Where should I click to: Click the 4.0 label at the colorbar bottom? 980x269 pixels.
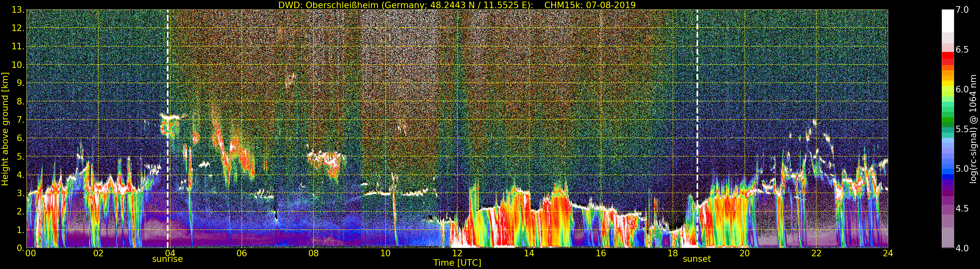pyautogui.click(x=963, y=248)
